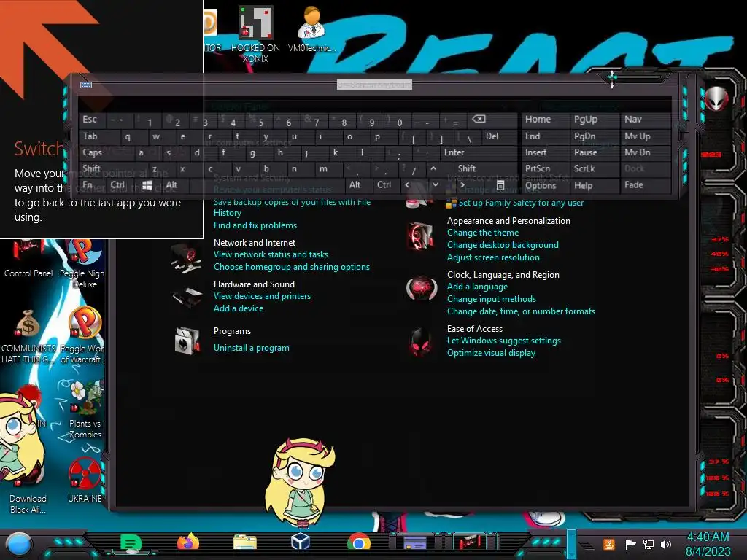
Task: Toggle ScrLk key on on-screen keyboard
Action: click(x=594, y=168)
